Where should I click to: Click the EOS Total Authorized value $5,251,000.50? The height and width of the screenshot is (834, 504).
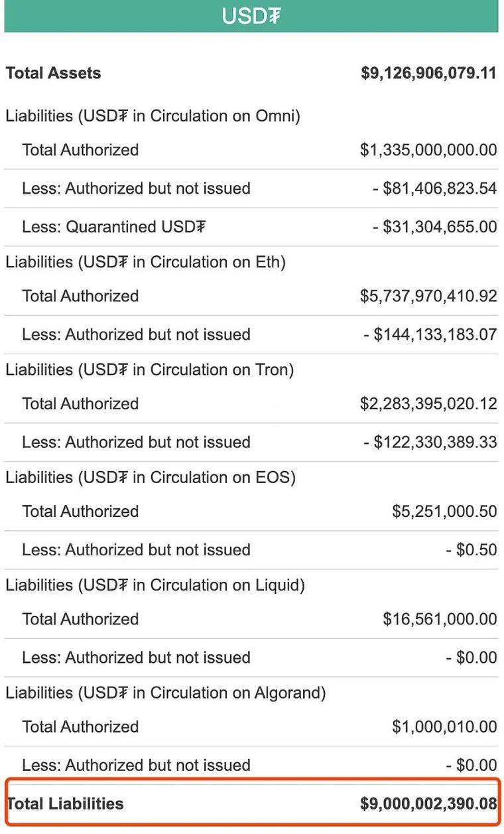444,512
